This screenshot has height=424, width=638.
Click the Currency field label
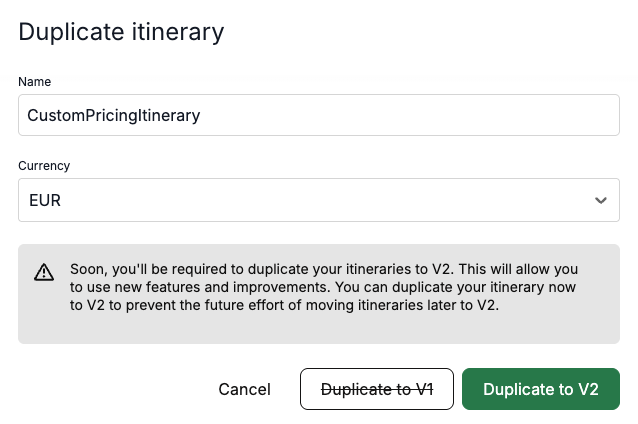tap(44, 166)
